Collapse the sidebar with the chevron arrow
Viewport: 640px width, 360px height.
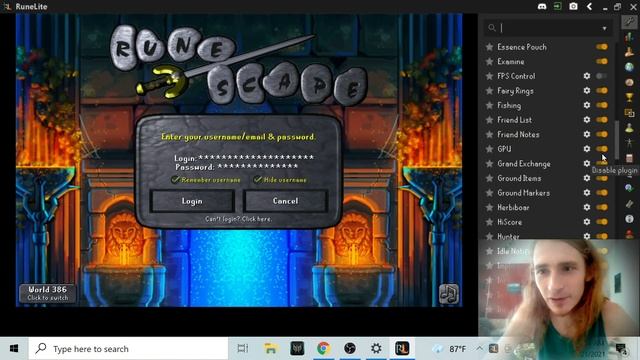click(x=589, y=7)
